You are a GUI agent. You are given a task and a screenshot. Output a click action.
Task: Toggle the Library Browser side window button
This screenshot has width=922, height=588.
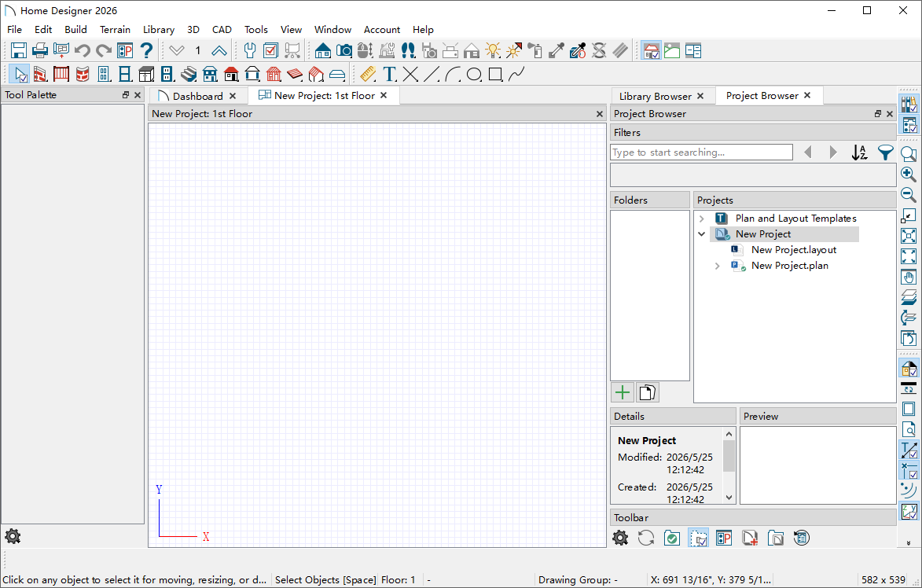click(909, 104)
